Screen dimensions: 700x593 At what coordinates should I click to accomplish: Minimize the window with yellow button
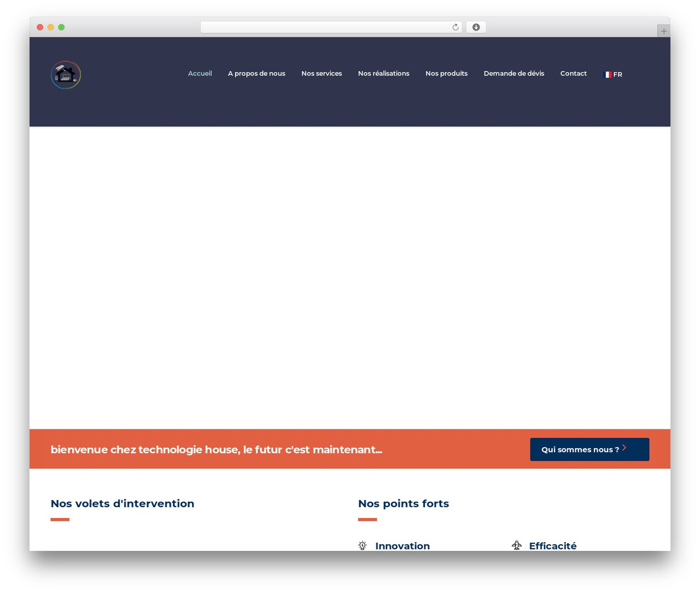pyautogui.click(x=50, y=27)
